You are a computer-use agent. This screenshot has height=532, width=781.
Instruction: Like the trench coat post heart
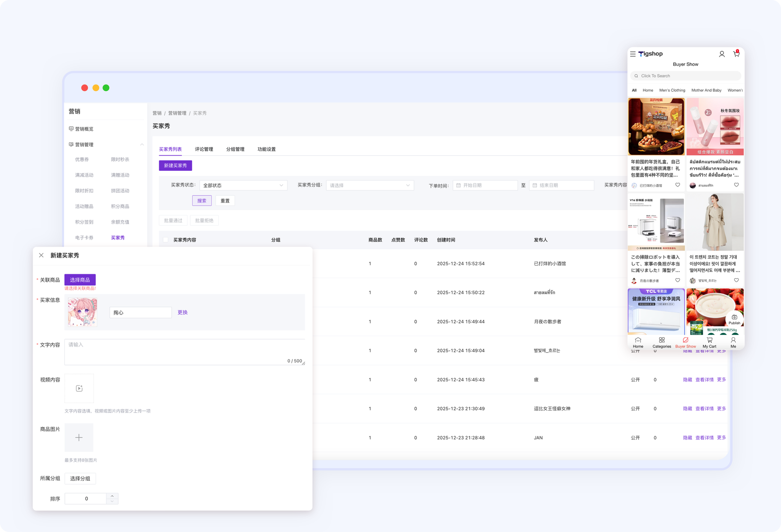click(736, 280)
